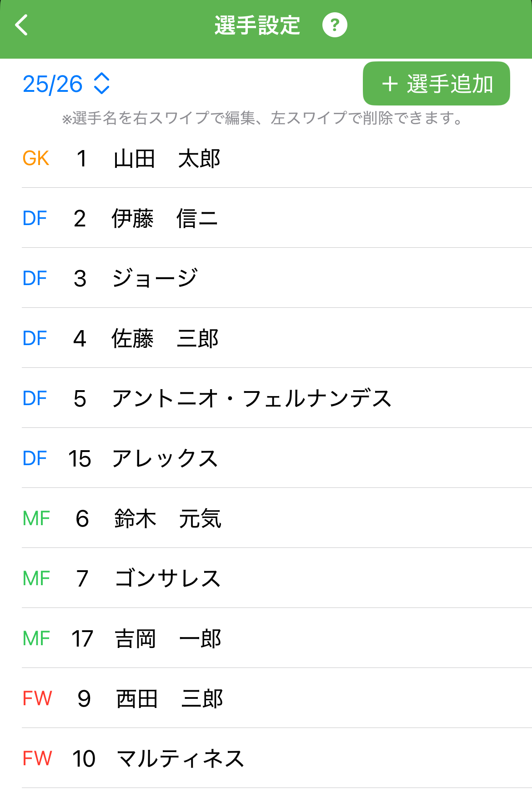Tap the back arrow icon
The image size is (532, 798).
point(21,25)
